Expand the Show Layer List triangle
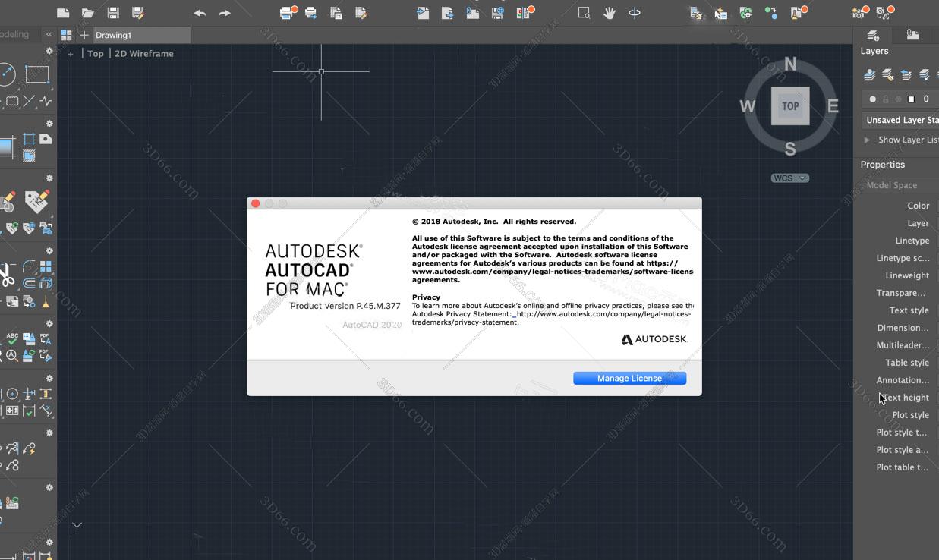939x560 pixels. [867, 140]
